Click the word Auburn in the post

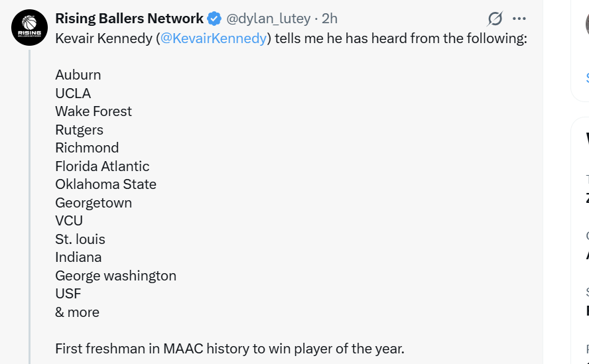tap(78, 75)
